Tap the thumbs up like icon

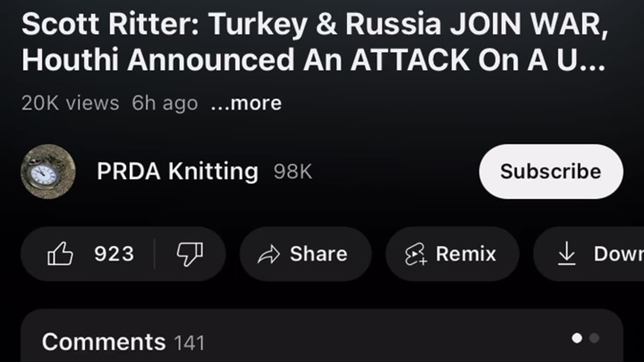[x=60, y=254]
